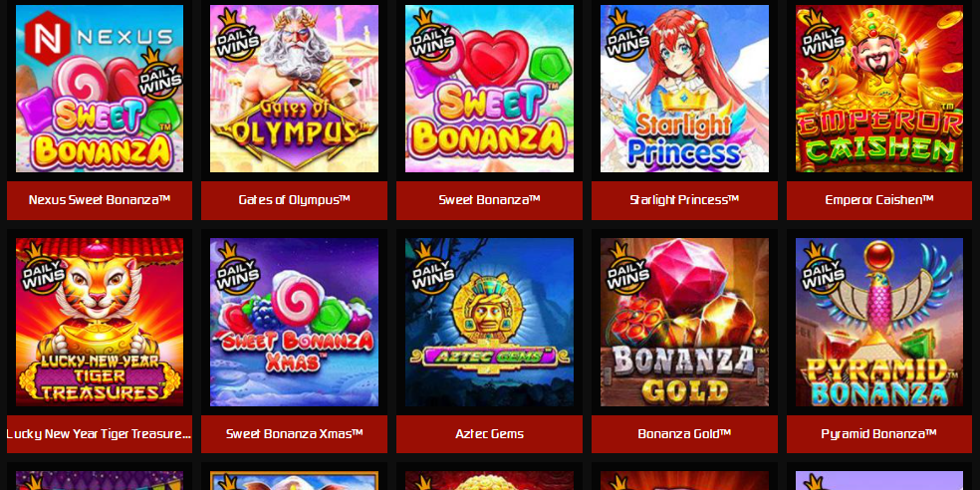Launch the Bonanza Gold game image
This screenshot has height=490, width=980.
click(684, 322)
